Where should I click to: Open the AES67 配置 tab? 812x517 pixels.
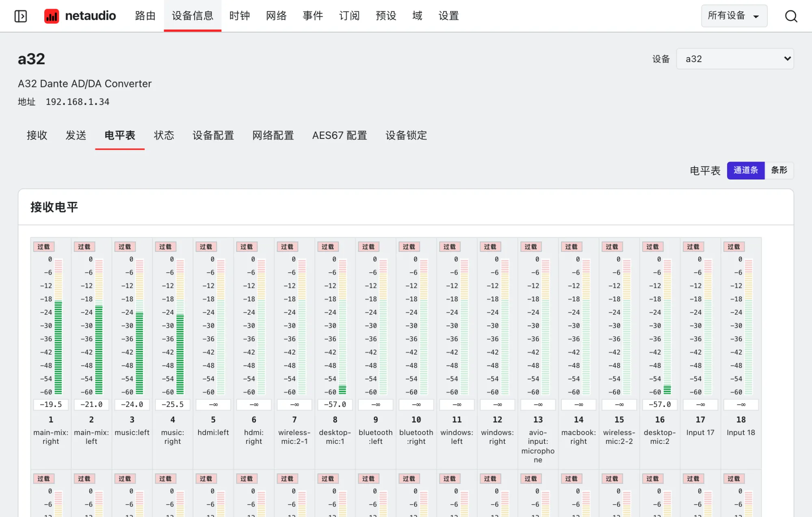pyautogui.click(x=340, y=135)
